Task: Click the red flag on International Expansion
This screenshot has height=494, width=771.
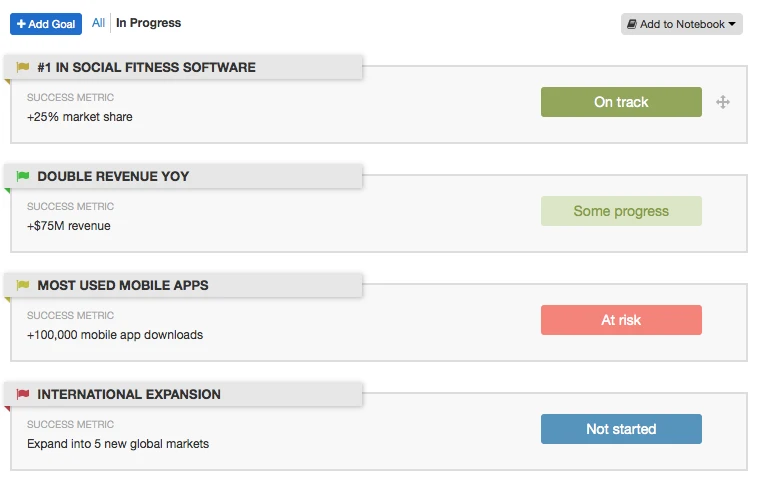Action: click(23, 395)
